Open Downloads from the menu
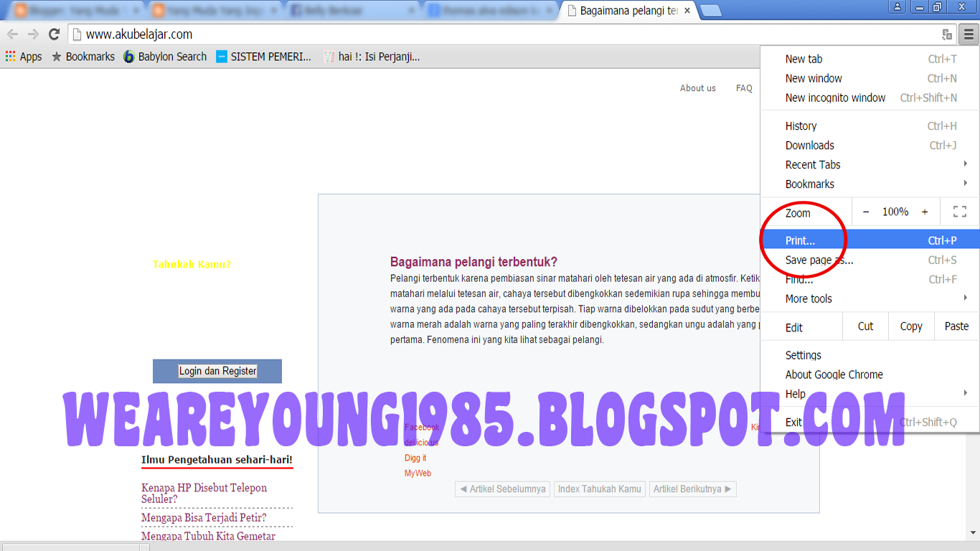The height and width of the screenshot is (551, 980). tap(870, 145)
